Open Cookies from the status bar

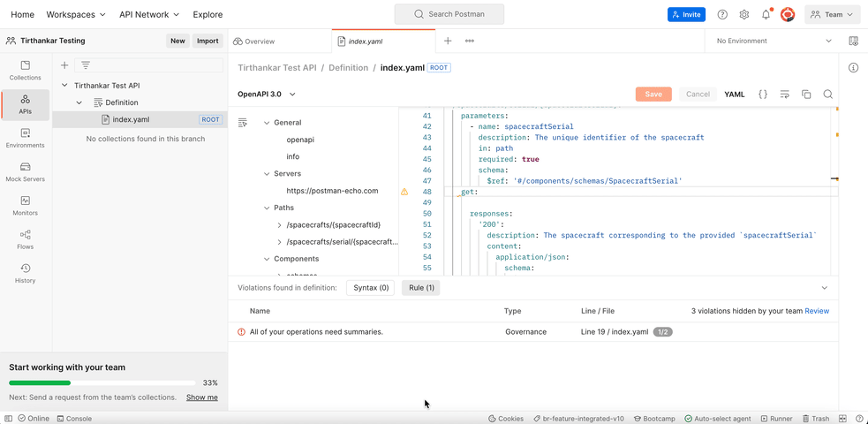pos(506,419)
